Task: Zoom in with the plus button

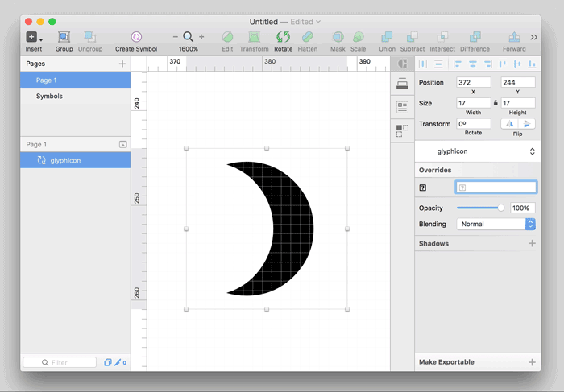Action: (x=201, y=37)
